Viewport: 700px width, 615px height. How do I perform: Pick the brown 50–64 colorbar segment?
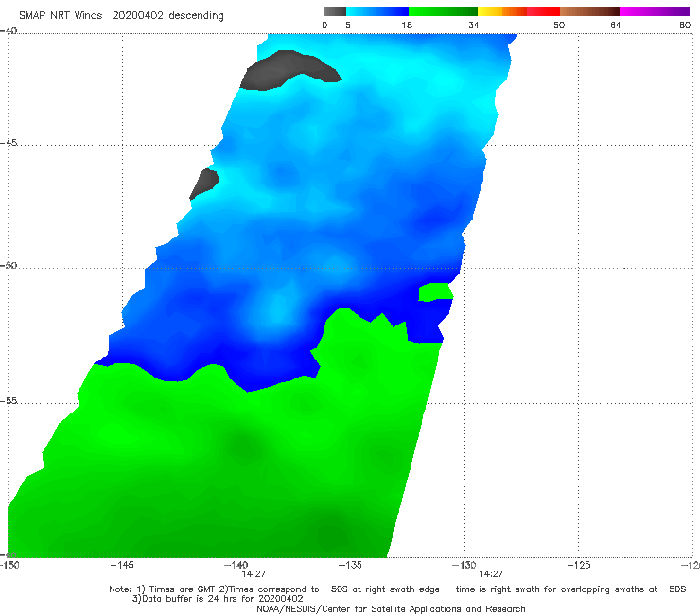coord(589,11)
